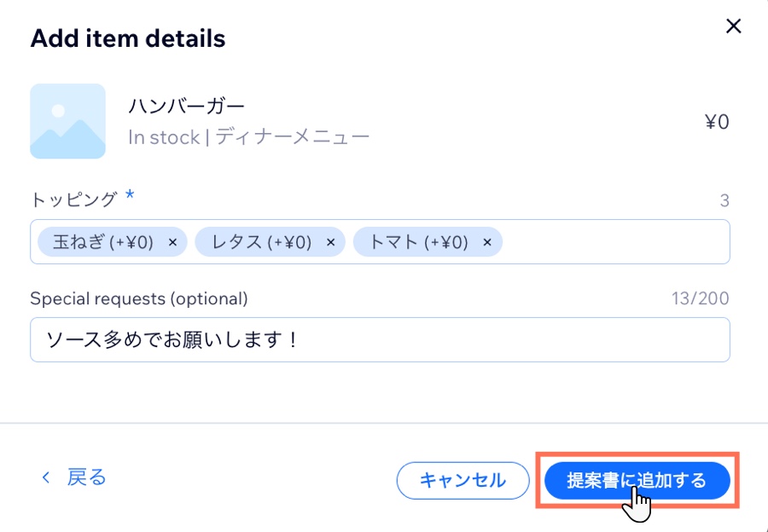Select the In stock status label

click(164, 138)
